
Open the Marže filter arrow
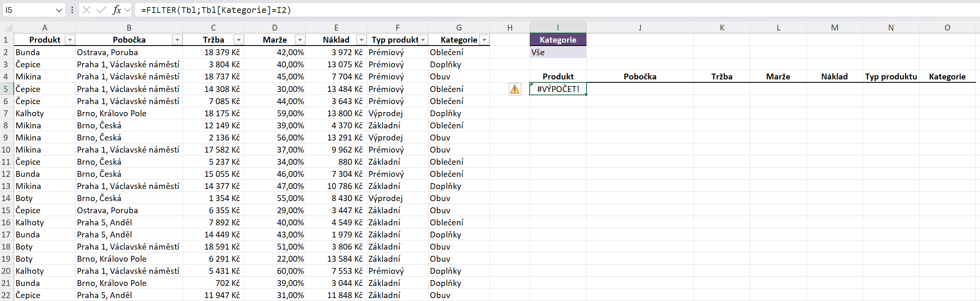click(300, 40)
